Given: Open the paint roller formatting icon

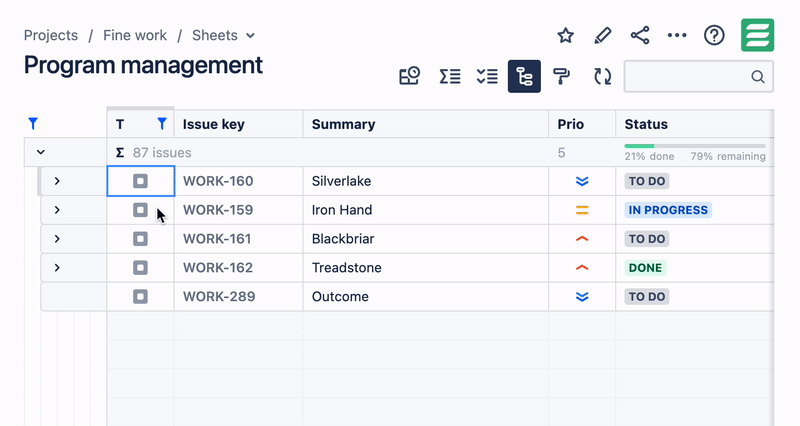Looking at the screenshot, I should point(561,77).
